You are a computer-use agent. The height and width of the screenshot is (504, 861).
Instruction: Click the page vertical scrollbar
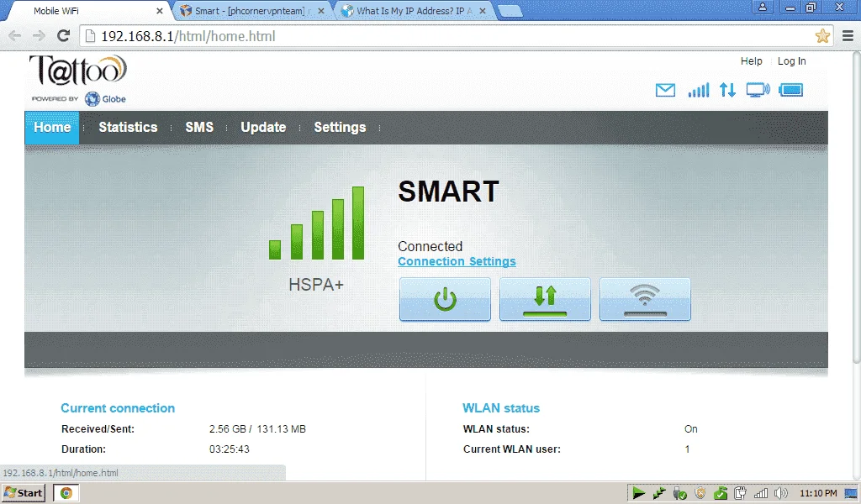(x=856, y=208)
